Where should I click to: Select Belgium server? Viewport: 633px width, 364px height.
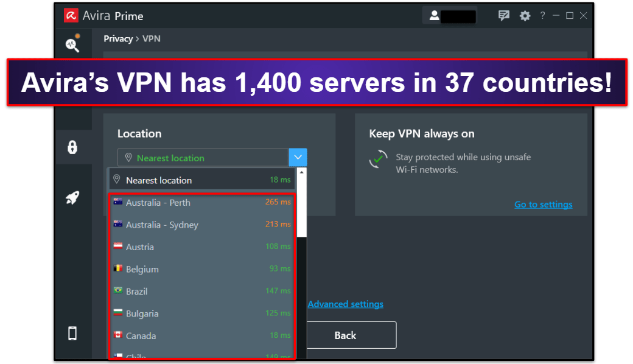(x=202, y=269)
